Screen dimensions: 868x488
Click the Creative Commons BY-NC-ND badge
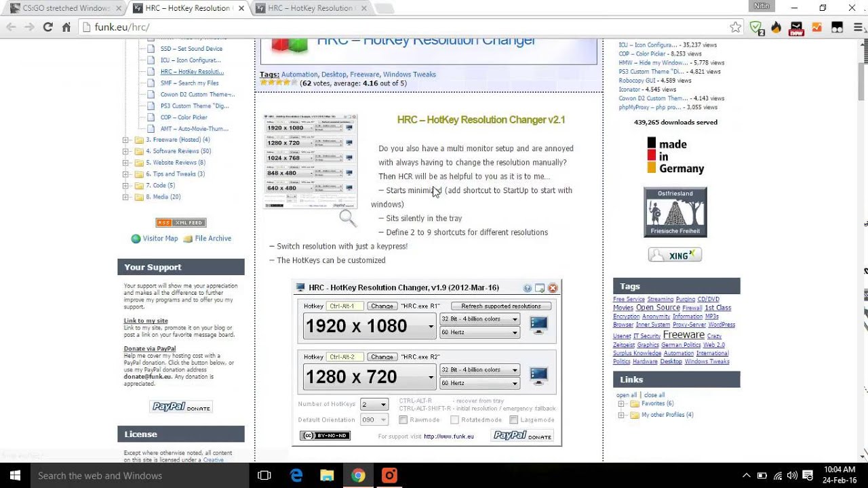click(325, 435)
